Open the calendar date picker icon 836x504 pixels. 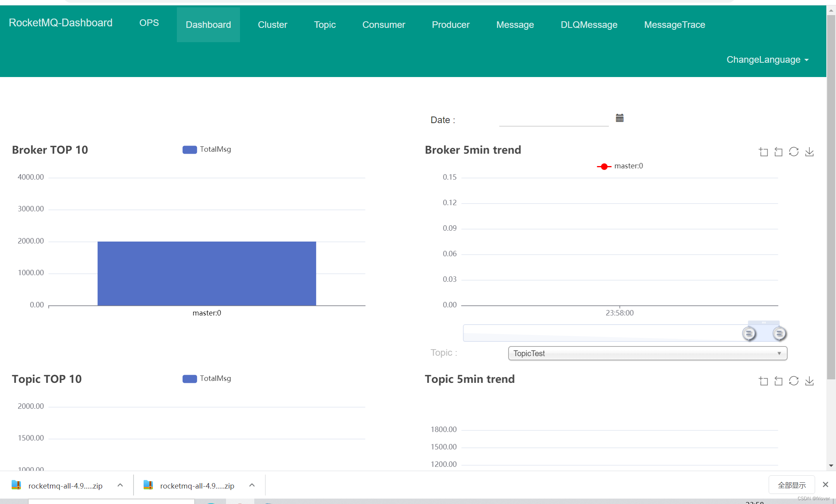pyautogui.click(x=620, y=118)
